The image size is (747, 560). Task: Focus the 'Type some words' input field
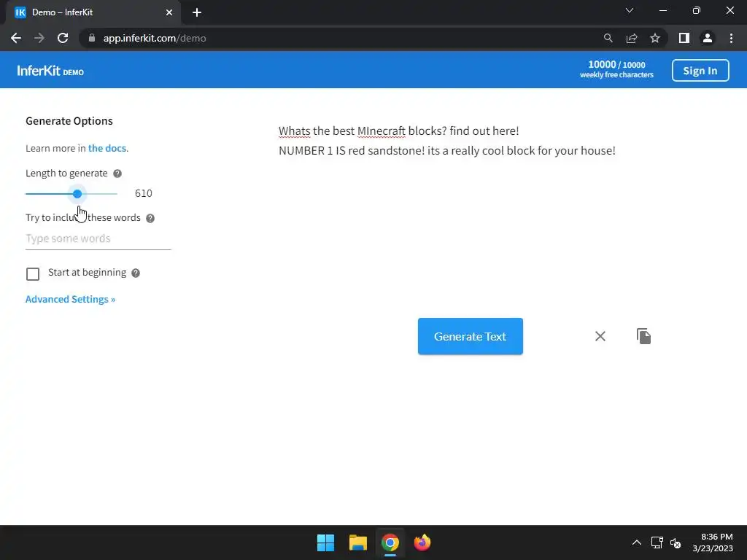point(98,238)
